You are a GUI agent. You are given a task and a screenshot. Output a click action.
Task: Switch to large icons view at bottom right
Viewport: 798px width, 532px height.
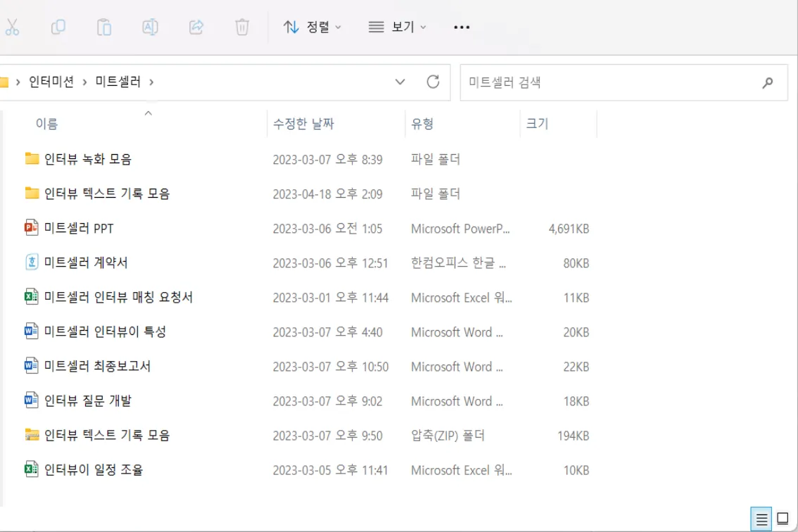pos(782,519)
